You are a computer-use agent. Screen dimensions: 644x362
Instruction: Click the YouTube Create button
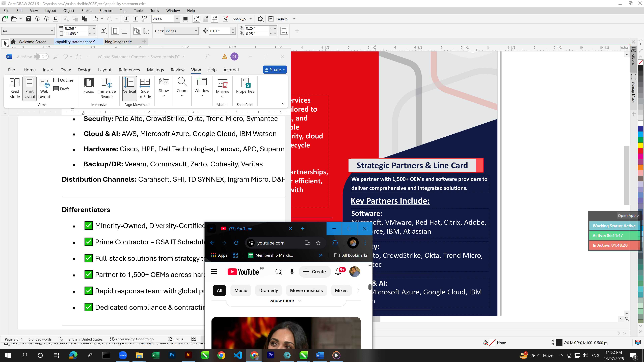point(314,271)
